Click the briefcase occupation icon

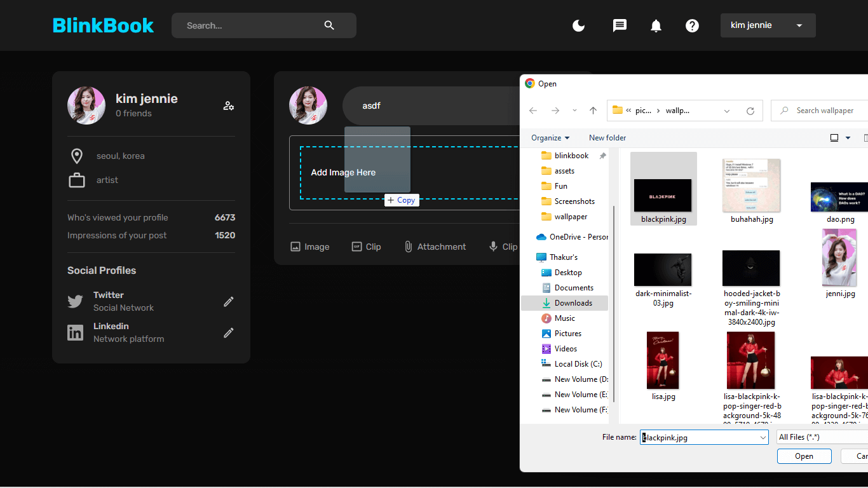tap(77, 180)
